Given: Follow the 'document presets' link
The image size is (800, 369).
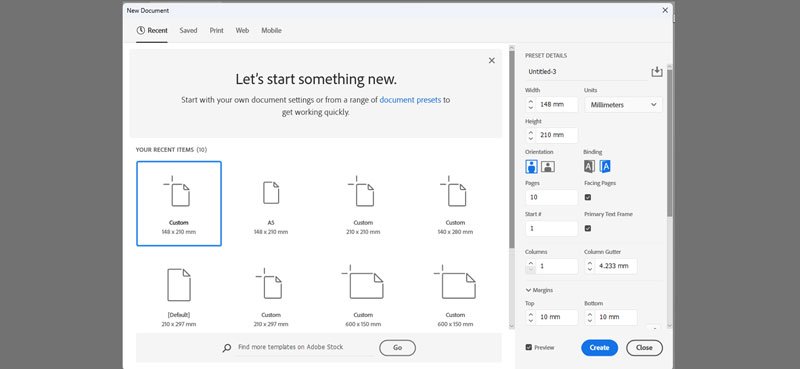Looking at the screenshot, I should [x=410, y=100].
